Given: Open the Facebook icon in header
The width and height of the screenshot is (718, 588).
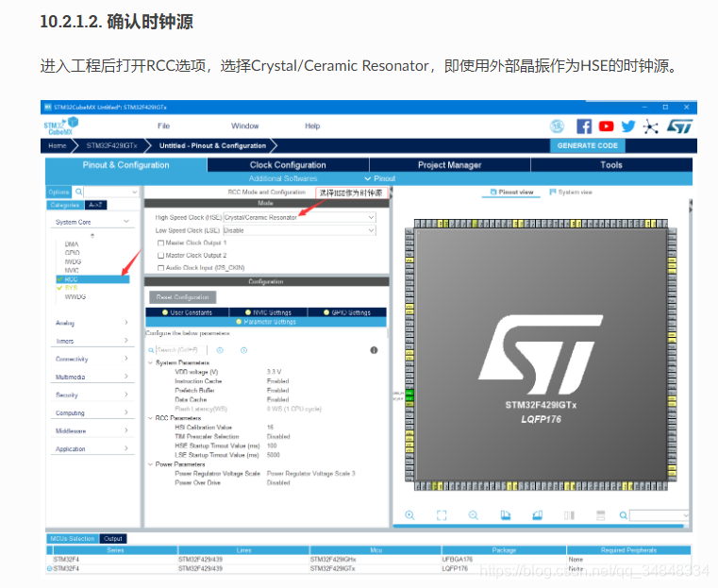Looking at the screenshot, I should 584,126.
